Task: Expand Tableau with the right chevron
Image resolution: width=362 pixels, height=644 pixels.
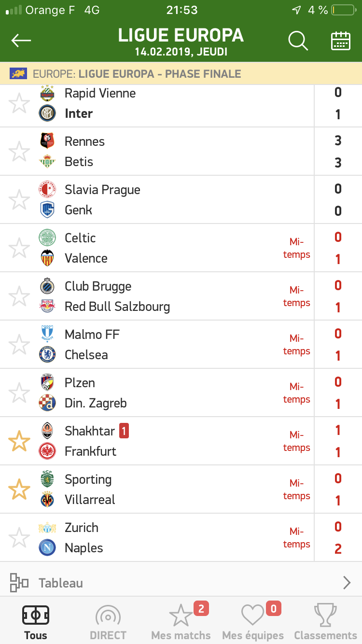Action: click(347, 583)
